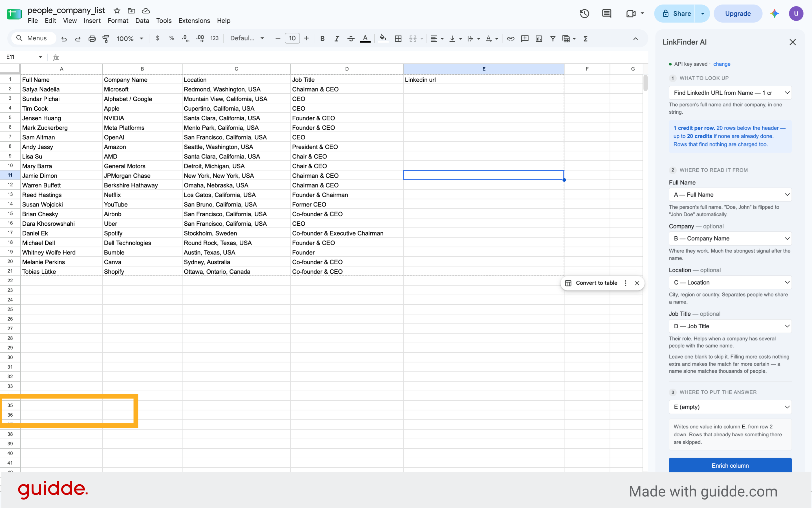Image resolution: width=812 pixels, height=508 pixels.
Task: Open the functions sigma menu
Action: coord(586,39)
